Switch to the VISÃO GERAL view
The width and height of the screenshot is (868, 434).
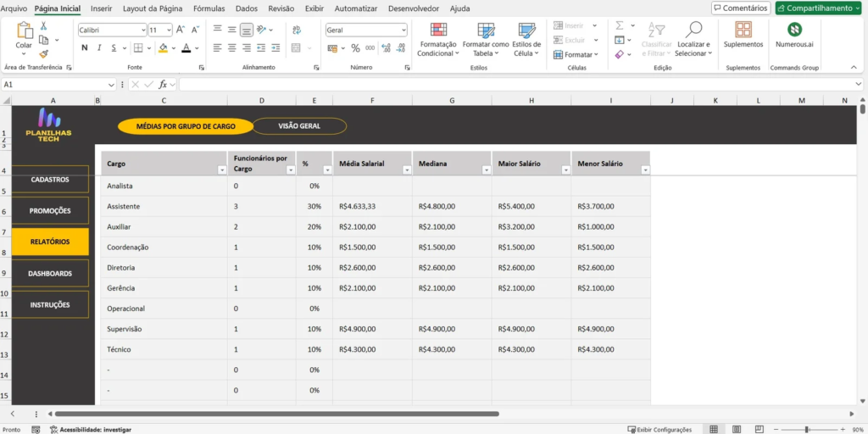pos(298,126)
